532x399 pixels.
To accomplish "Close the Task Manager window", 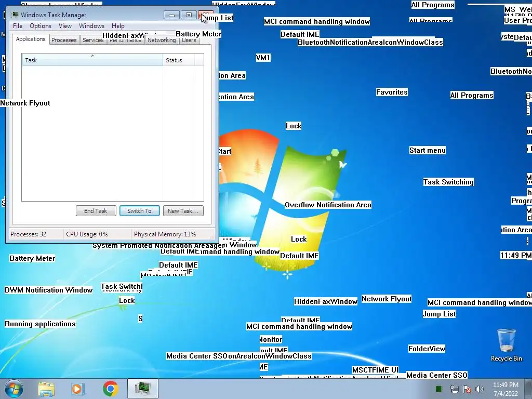I will tap(206, 15).
